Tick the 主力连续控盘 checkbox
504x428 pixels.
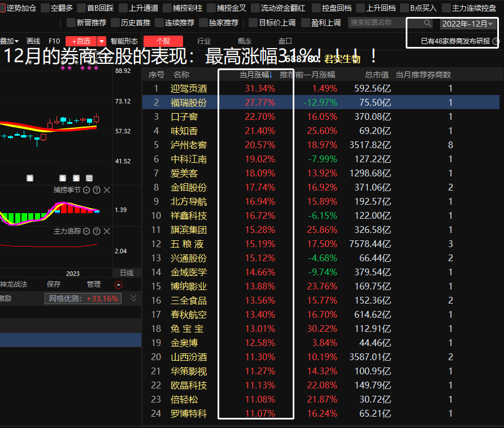447,8
